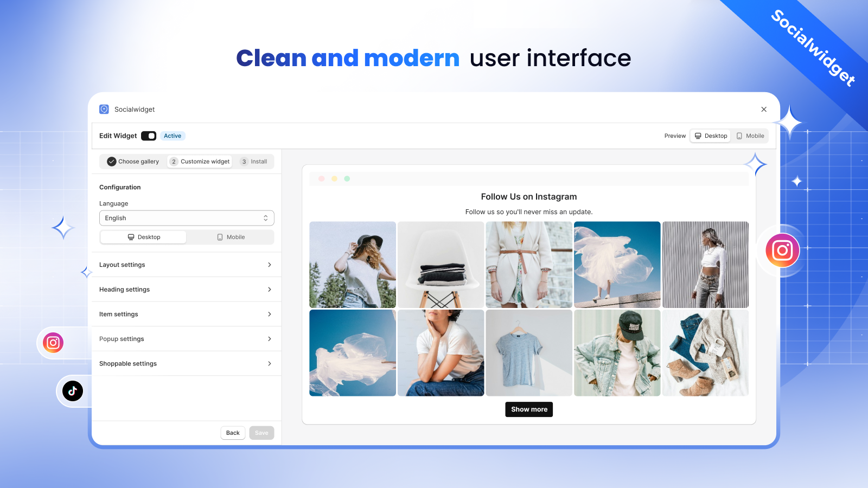Click the step 2 number badge
This screenshot has width=868, height=488.
click(174, 162)
